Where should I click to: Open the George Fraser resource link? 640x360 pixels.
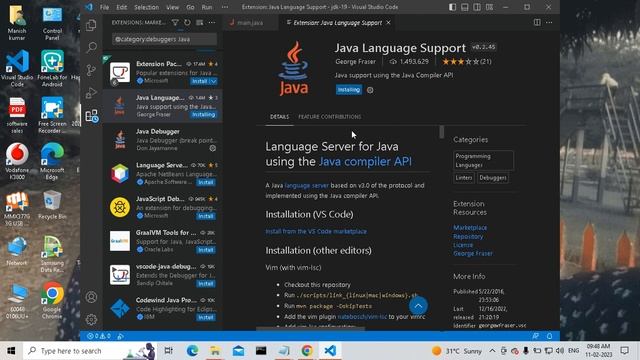click(473, 253)
